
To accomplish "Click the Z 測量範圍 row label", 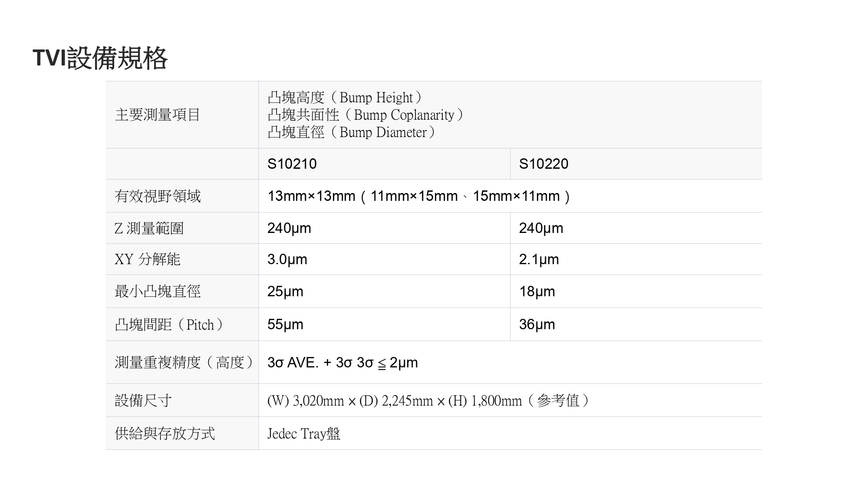I will coord(149,228).
